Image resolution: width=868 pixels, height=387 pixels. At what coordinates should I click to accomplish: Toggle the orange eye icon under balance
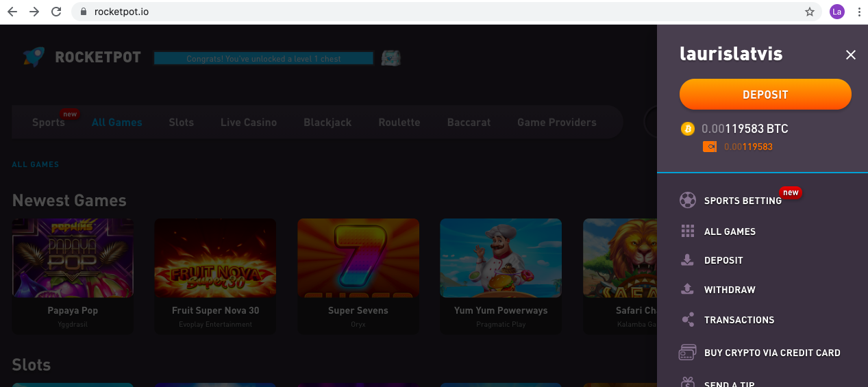point(710,147)
